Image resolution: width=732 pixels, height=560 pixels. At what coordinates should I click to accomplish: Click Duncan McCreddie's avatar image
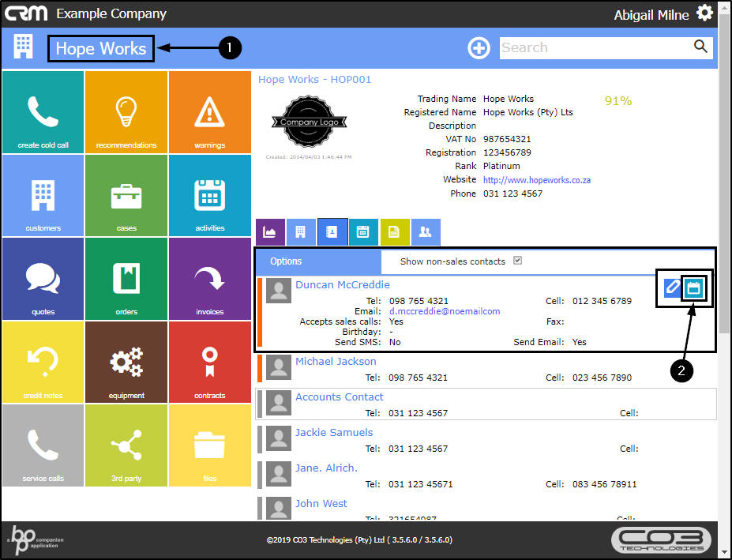coord(279,291)
